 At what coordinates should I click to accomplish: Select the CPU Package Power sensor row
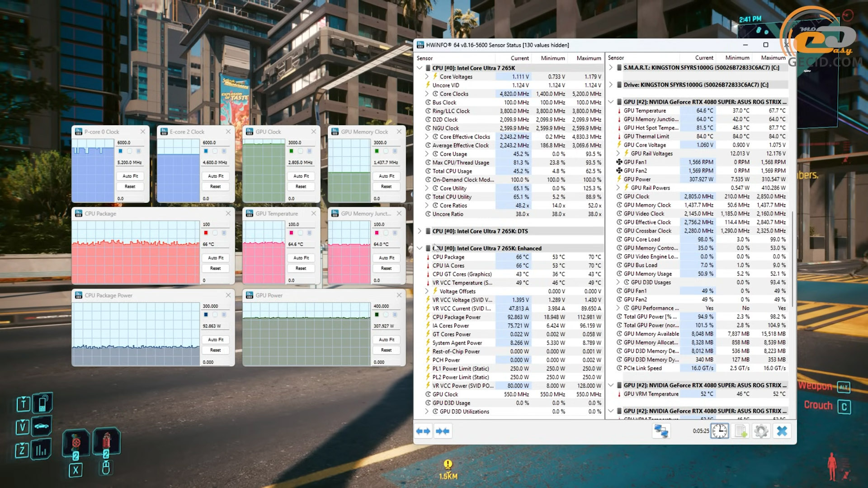[x=457, y=317]
